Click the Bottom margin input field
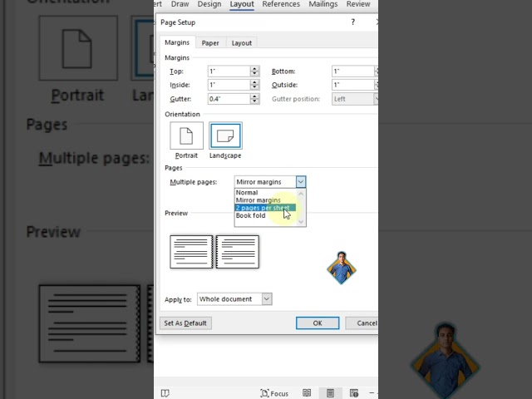Screen dimensions: 532x399 (x=352, y=71)
